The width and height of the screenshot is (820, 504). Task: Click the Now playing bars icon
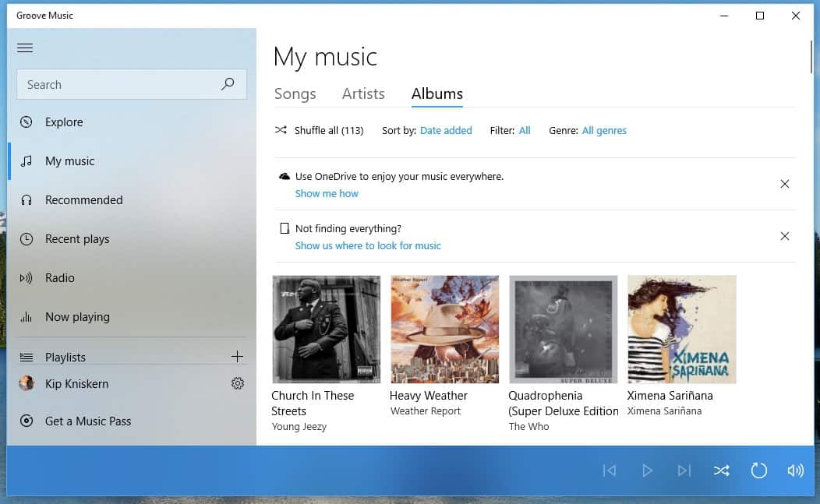click(27, 317)
